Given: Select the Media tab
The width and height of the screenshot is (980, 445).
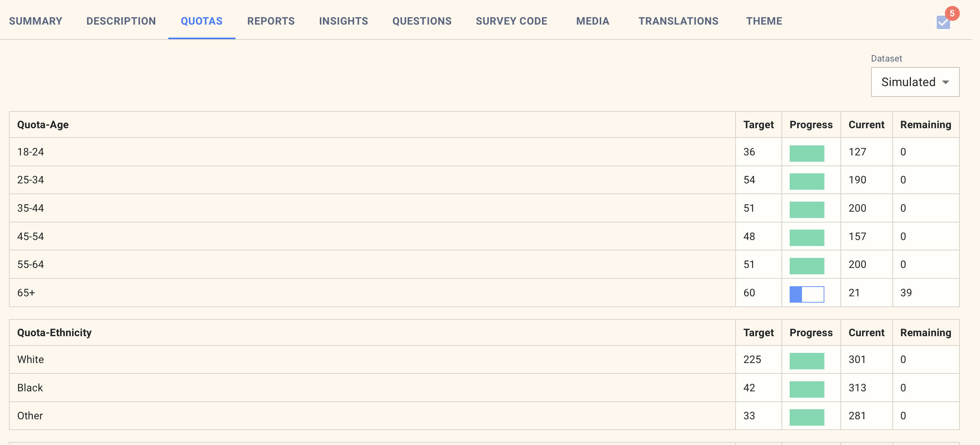Looking at the screenshot, I should tap(592, 21).
